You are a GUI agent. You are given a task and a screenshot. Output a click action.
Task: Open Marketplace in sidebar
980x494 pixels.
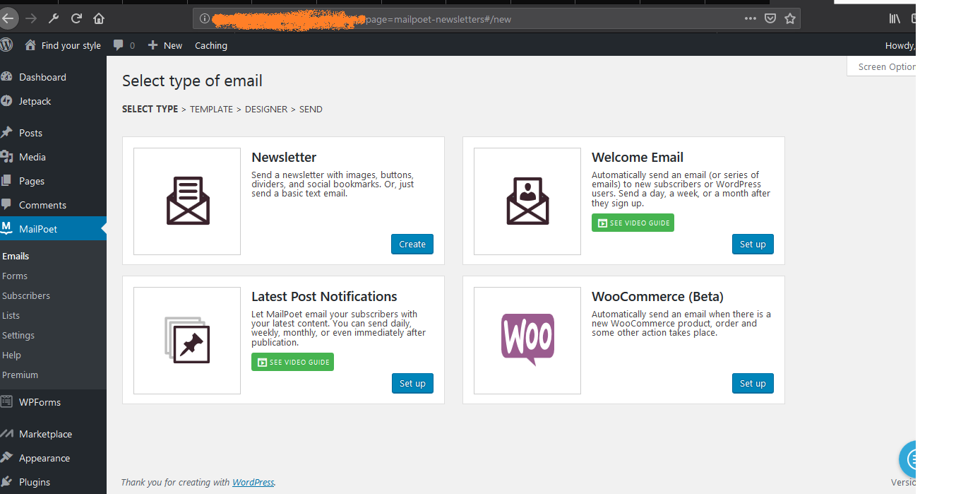[53, 434]
